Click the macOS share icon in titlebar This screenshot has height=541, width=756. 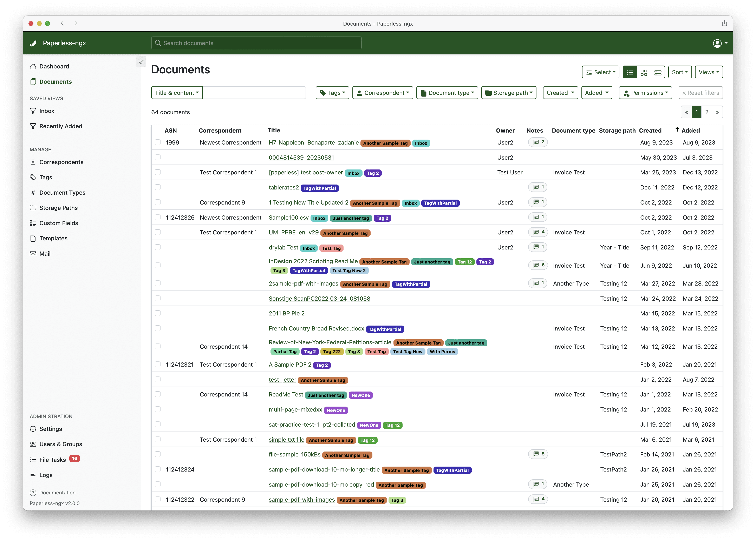724,23
